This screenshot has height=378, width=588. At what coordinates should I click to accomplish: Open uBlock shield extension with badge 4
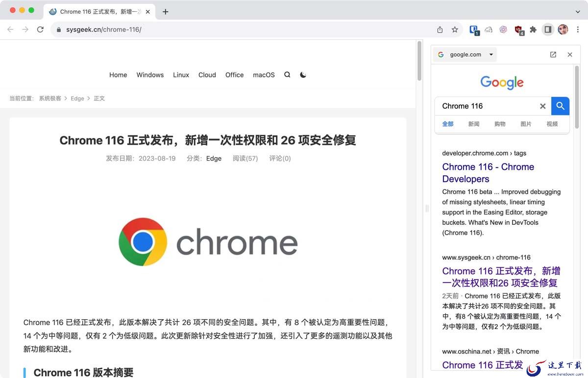pos(519,30)
